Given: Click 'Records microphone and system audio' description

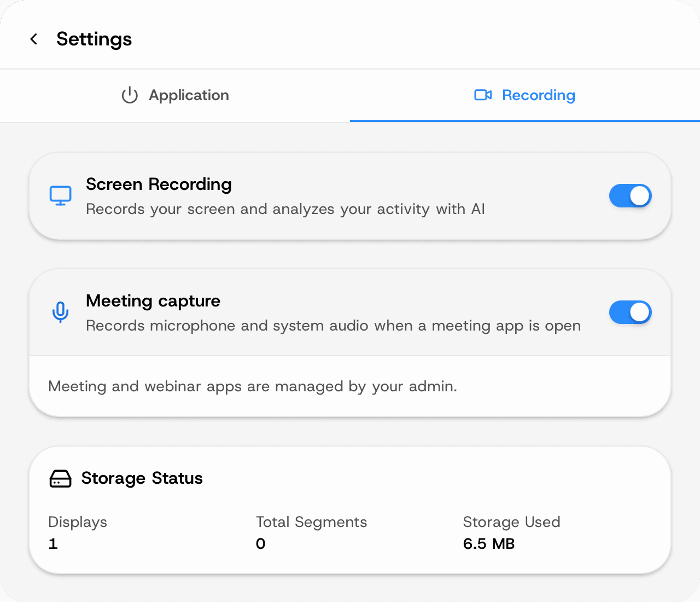Looking at the screenshot, I should pos(334,326).
